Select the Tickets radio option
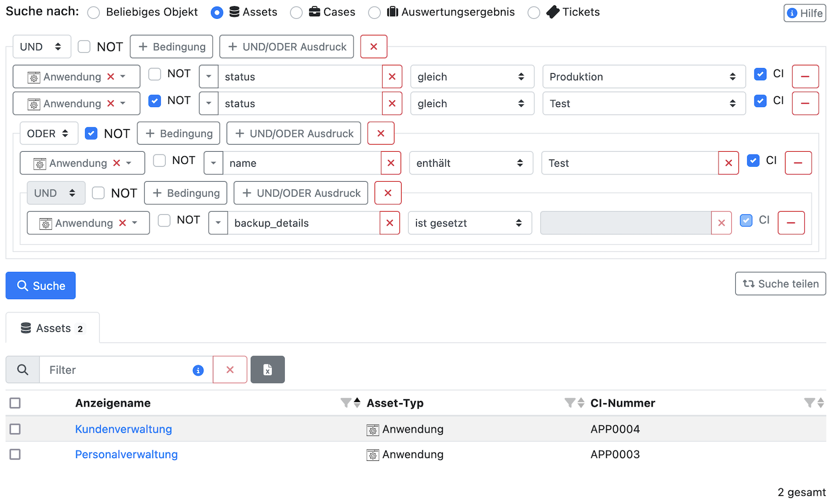Image resolution: width=831 pixels, height=504 pixels. coord(534,13)
